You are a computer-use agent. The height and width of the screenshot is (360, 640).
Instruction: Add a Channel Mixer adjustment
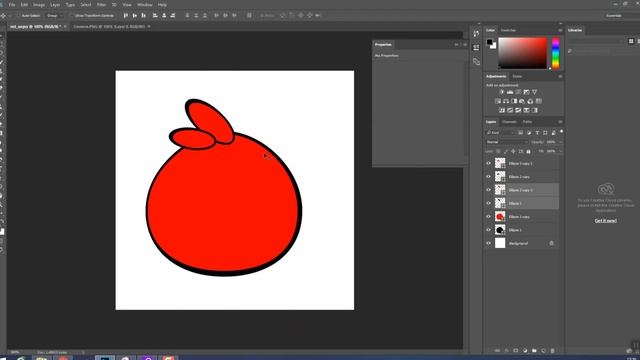[530, 101]
